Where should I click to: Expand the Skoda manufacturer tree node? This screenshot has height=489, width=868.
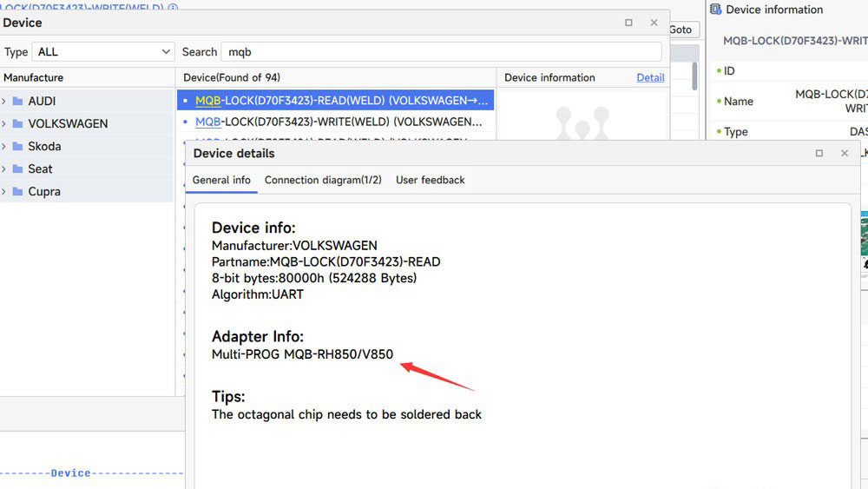click(4, 146)
